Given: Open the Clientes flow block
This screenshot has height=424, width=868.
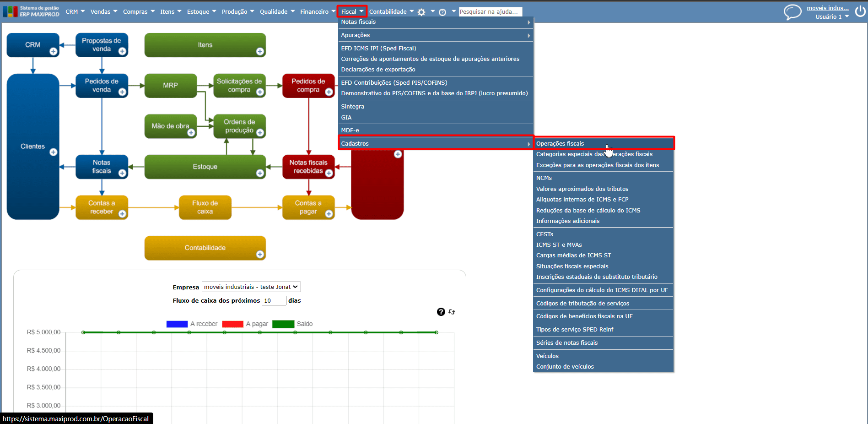Looking at the screenshot, I should click(x=33, y=147).
